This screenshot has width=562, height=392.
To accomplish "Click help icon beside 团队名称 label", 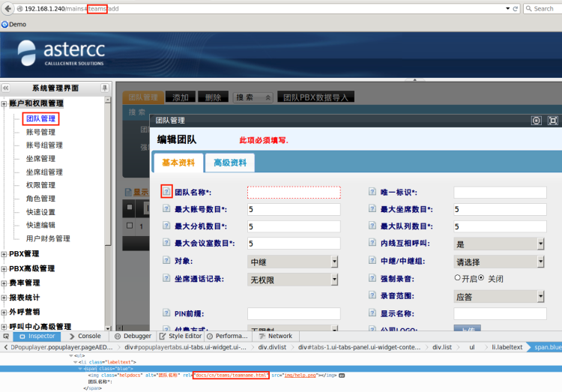I will (166, 192).
